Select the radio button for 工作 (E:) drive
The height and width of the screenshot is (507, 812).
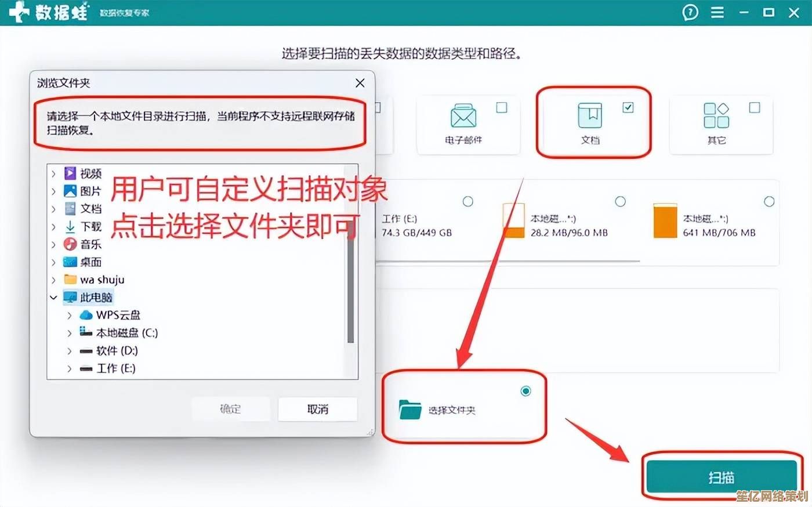pyautogui.click(x=468, y=201)
